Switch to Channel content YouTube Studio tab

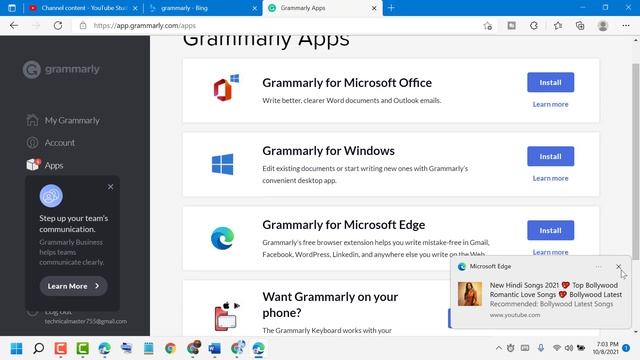[x=84, y=8]
